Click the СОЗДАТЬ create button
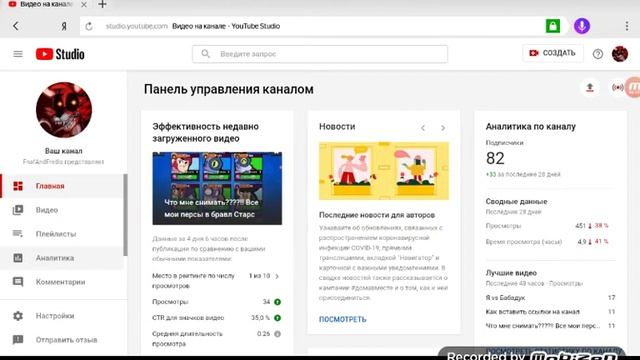The width and height of the screenshot is (640, 360). tap(553, 53)
